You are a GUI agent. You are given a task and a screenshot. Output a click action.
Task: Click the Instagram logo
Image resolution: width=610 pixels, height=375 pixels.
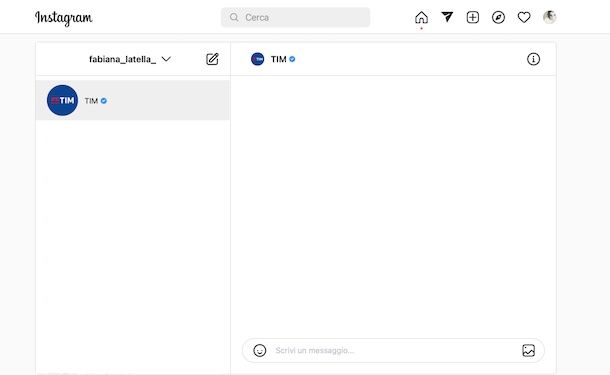(x=64, y=18)
